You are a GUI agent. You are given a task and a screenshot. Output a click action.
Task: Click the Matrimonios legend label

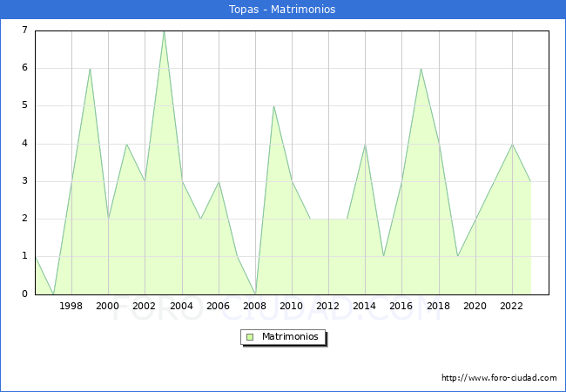click(x=290, y=337)
